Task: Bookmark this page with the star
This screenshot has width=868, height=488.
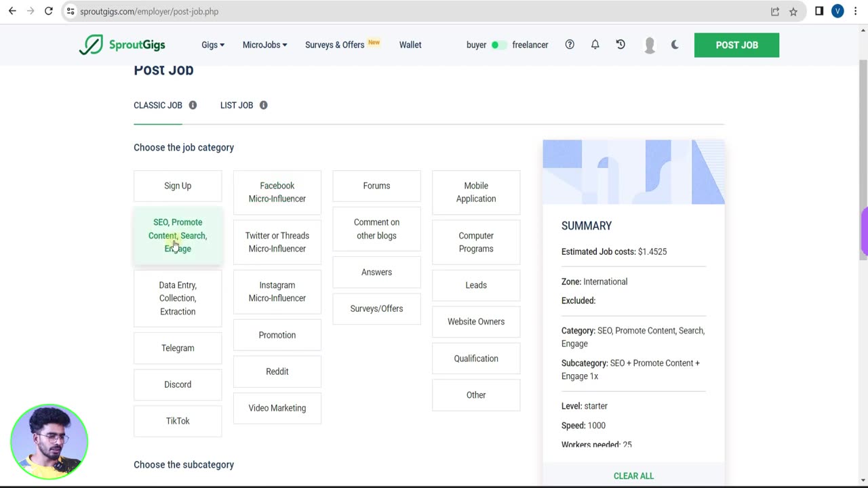Action: click(793, 12)
